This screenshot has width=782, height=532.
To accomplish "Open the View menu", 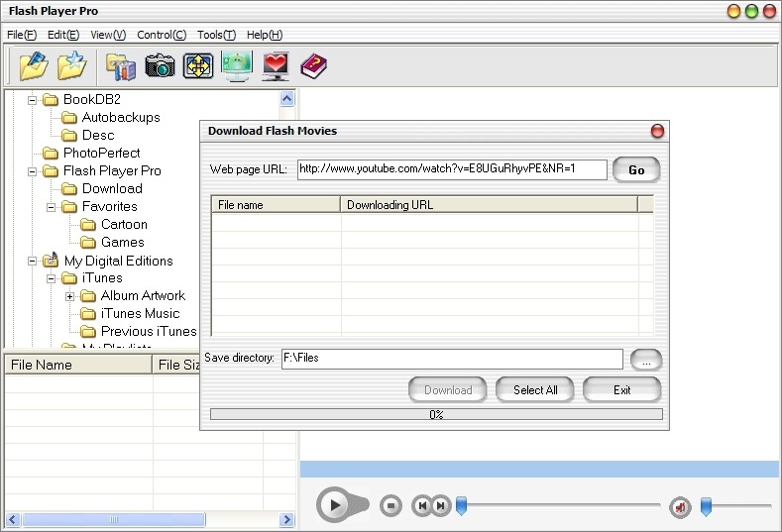I will click(x=108, y=35).
